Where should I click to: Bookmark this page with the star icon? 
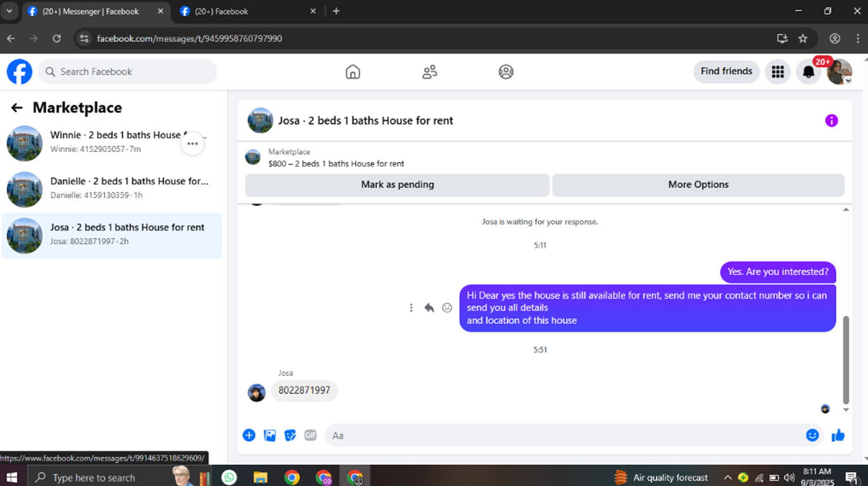point(803,39)
